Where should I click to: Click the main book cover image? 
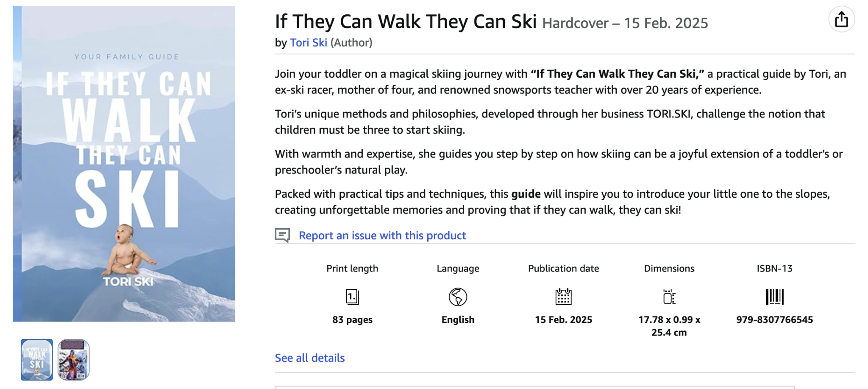coord(124,164)
